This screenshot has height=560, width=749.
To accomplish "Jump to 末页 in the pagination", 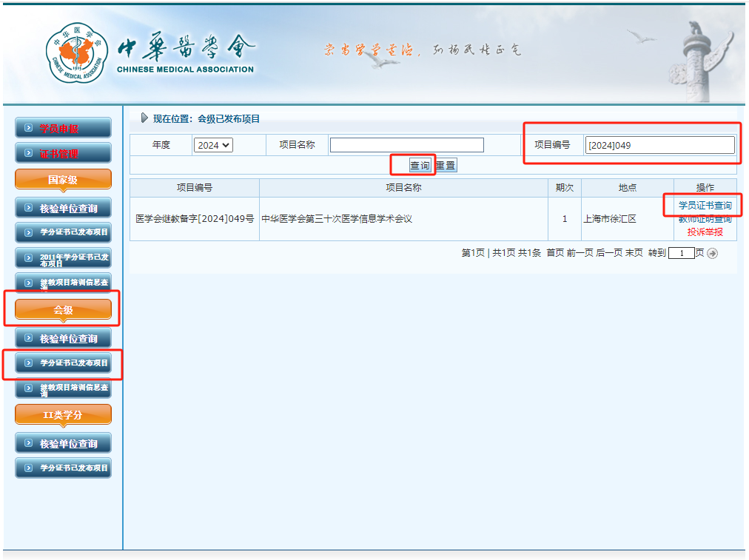I will [x=634, y=253].
